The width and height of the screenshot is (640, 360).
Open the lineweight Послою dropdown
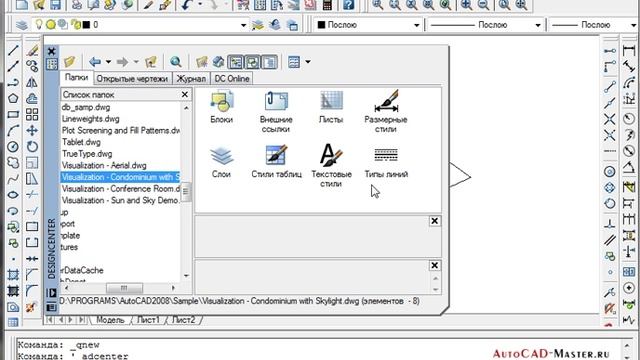634,25
